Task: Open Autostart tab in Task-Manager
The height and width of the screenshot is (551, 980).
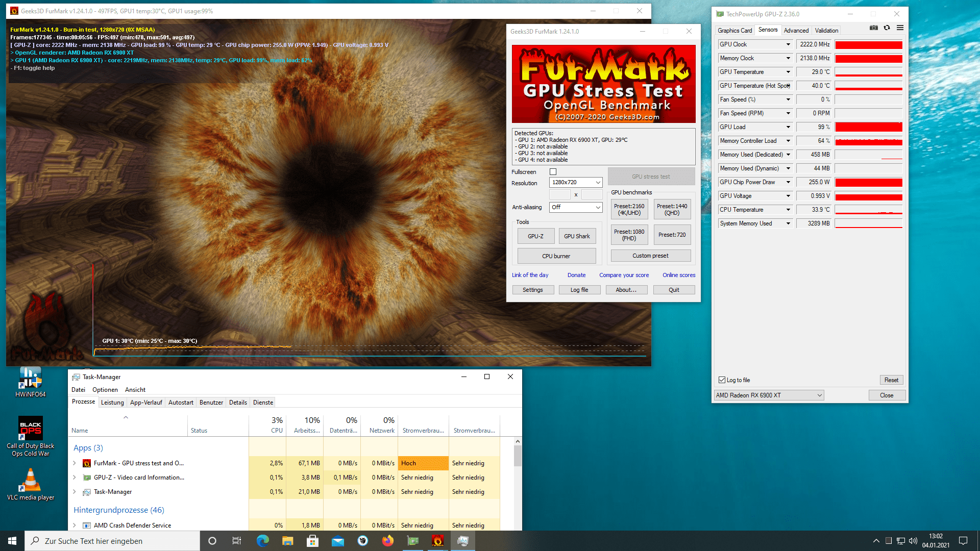Action: click(181, 403)
